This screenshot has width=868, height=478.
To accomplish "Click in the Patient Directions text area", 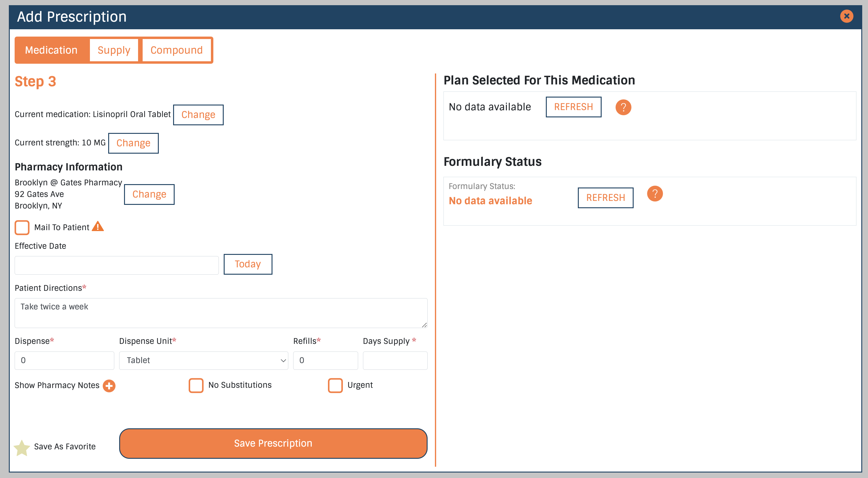I will pyautogui.click(x=221, y=312).
